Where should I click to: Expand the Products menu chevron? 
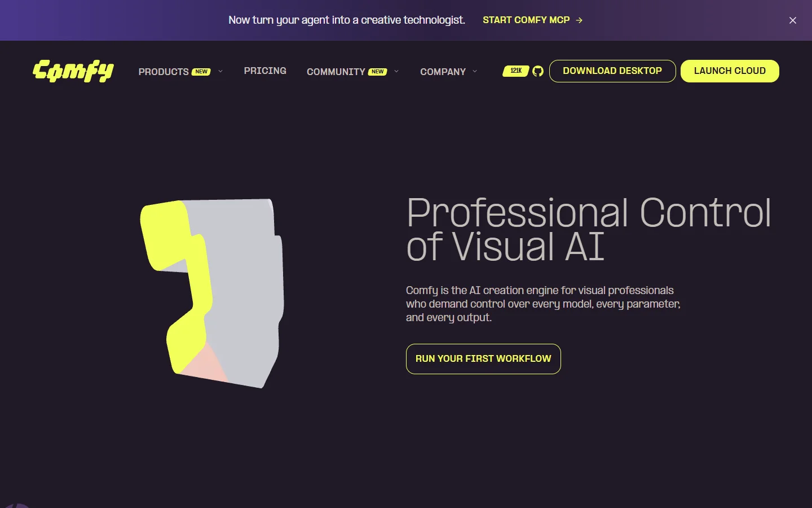coord(220,71)
